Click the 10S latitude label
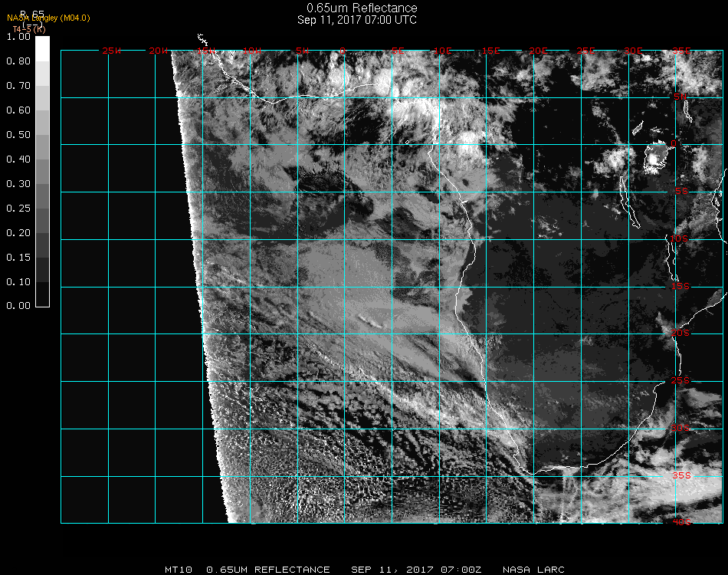The image size is (728, 575). pyautogui.click(x=679, y=238)
